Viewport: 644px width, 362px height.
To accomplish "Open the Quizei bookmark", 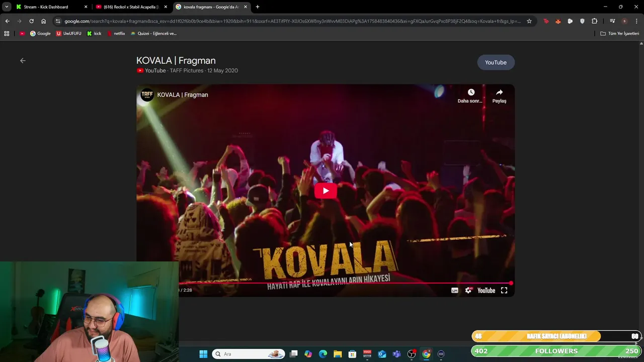I will point(153,33).
